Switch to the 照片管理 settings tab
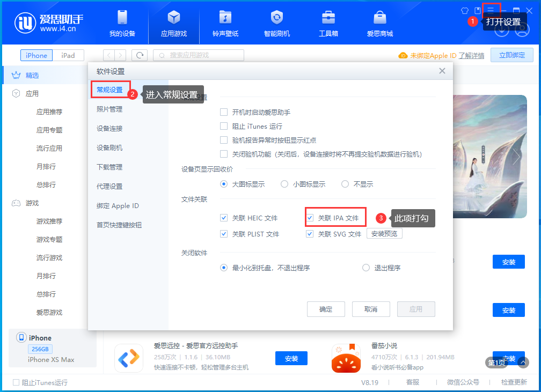 pos(111,108)
